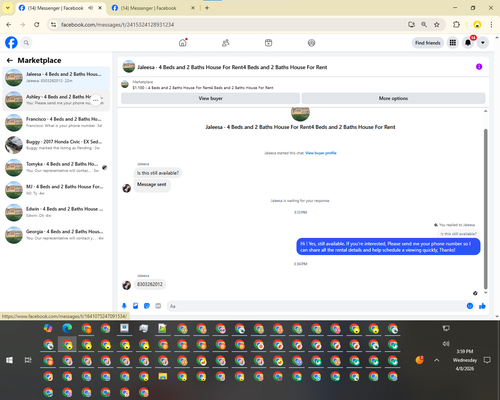This screenshot has width=500, height=400.
Task: Reload the page
Action: [37, 25]
